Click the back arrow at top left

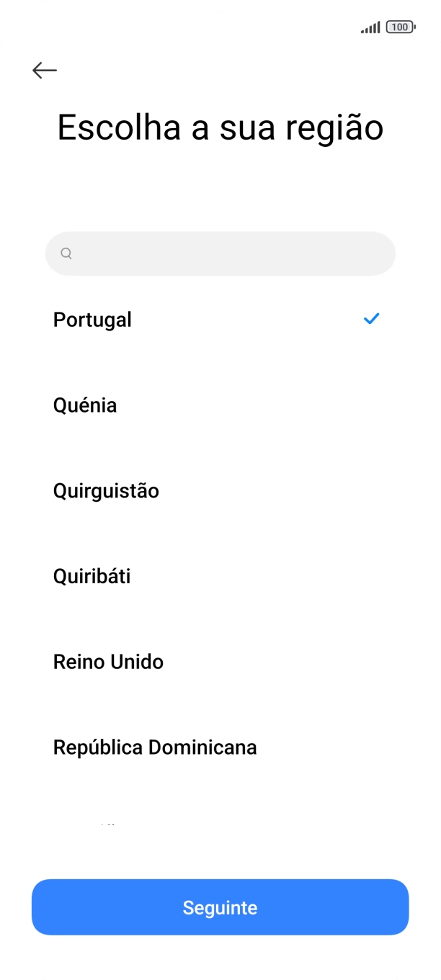44,70
